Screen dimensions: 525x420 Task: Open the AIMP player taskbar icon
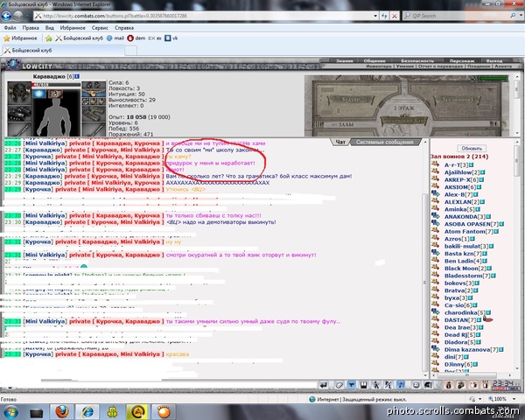(x=137, y=412)
